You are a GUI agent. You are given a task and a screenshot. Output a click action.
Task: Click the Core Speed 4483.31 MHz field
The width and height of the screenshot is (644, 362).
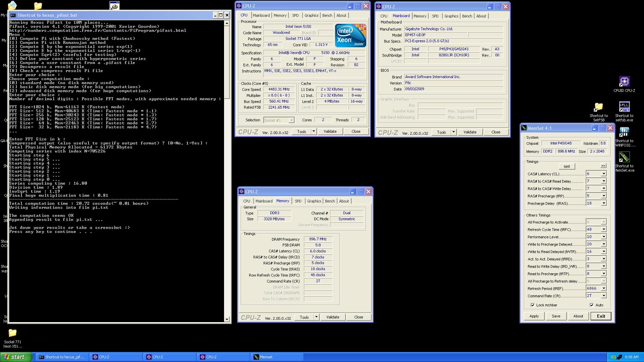point(279,89)
